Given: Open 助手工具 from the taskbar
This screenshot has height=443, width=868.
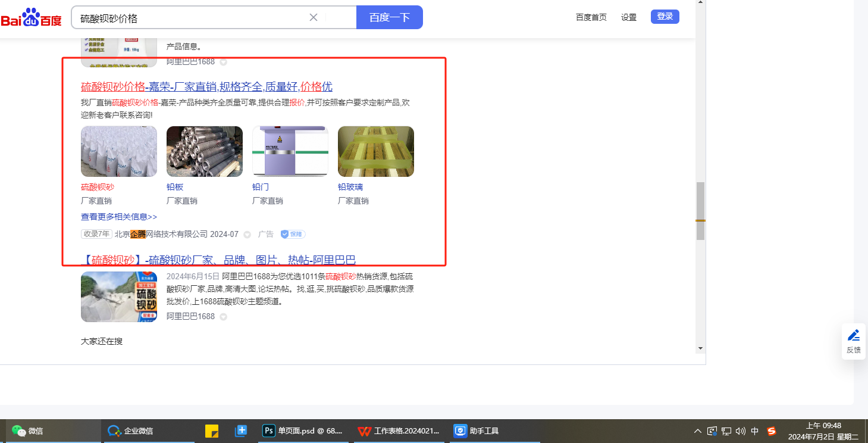Looking at the screenshot, I should (494, 431).
